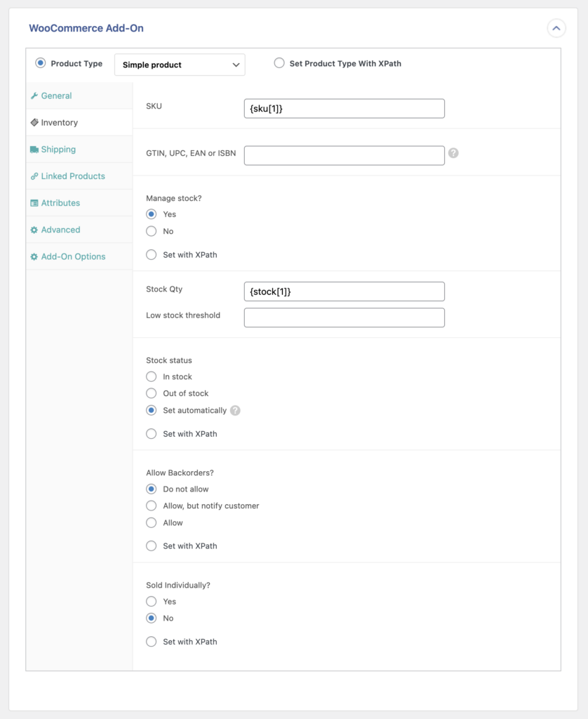Open the GTIN field help tooltip icon
The image size is (588, 719).
tap(453, 153)
